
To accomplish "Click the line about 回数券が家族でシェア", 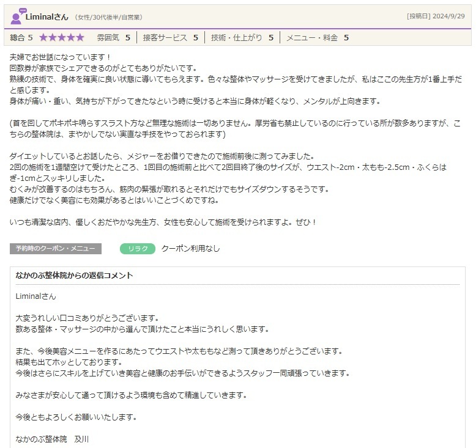I will coord(103,68).
